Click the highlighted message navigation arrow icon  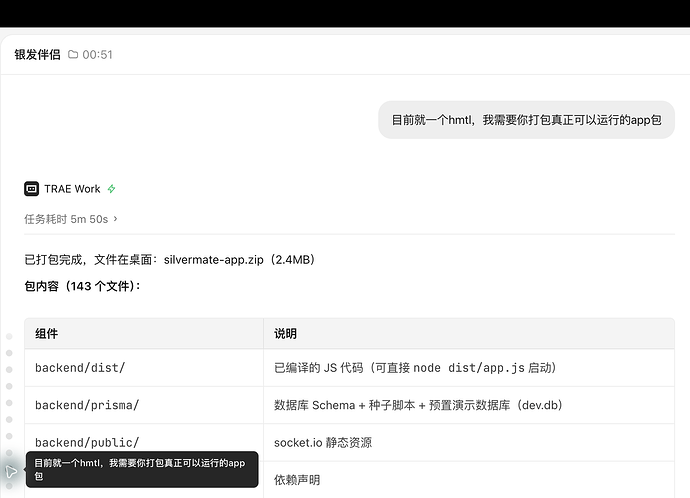pos(11,472)
